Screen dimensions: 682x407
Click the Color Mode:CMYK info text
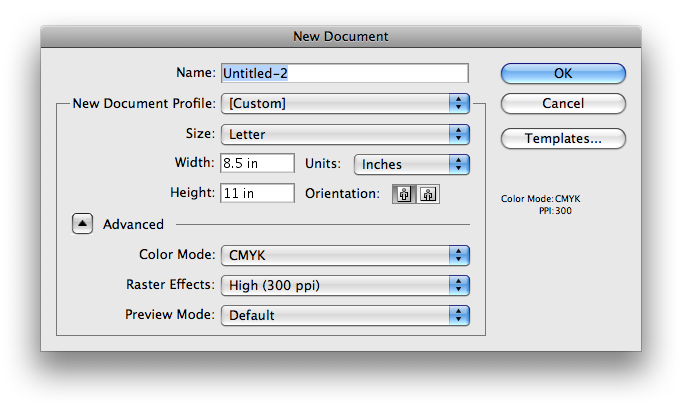(540, 199)
